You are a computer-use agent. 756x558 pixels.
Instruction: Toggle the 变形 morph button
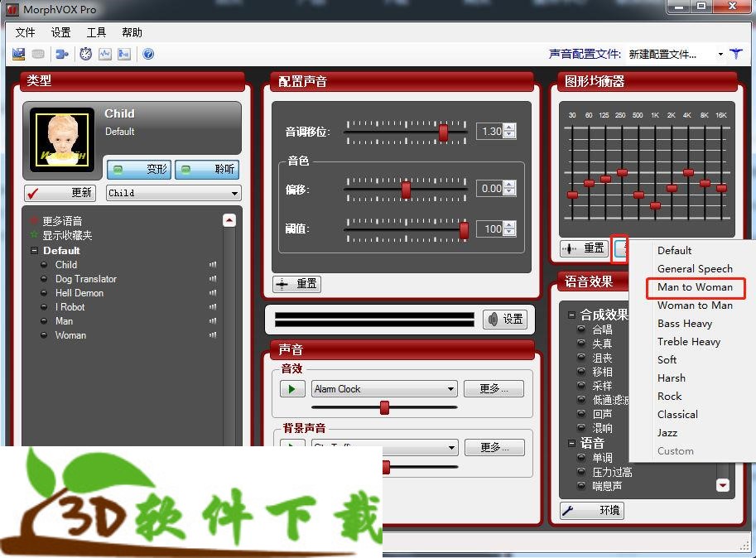coord(139,170)
